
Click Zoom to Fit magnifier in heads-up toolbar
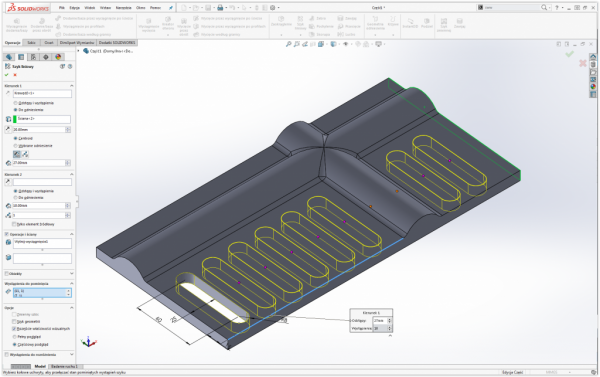tap(289, 44)
